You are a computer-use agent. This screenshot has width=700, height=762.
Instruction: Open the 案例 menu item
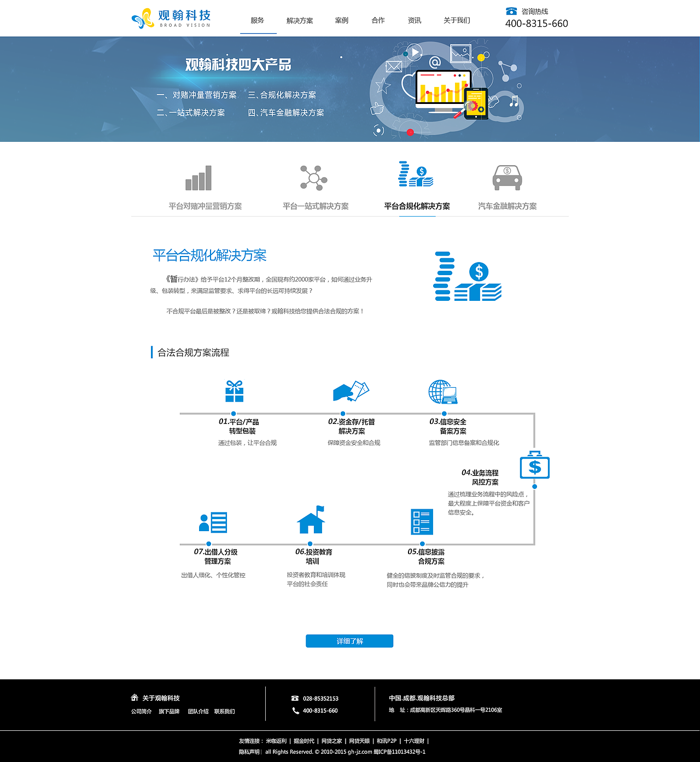pyautogui.click(x=342, y=20)
